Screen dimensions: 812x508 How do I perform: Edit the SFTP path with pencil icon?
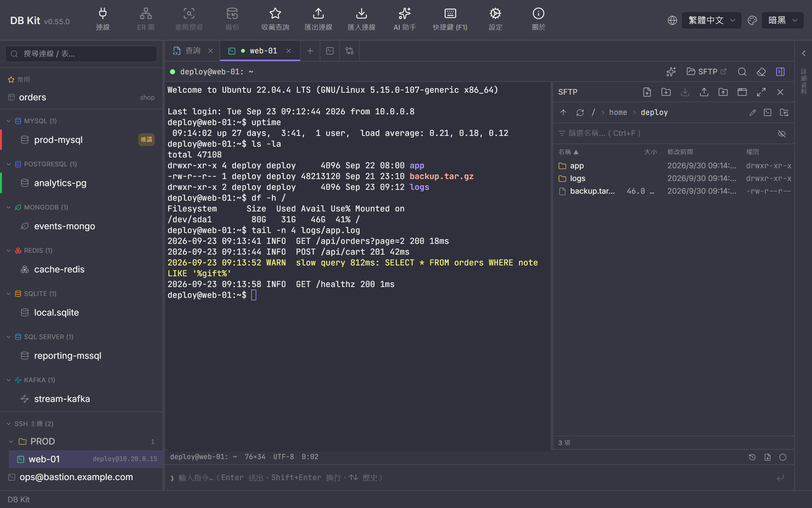pos(753,112)
